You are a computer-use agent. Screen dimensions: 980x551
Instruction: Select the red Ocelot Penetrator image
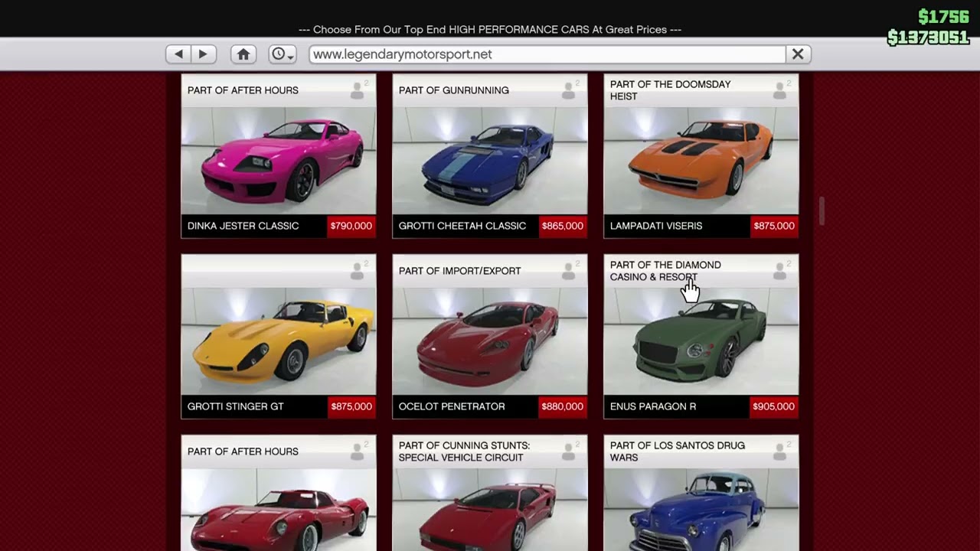(x=490, y=341)
